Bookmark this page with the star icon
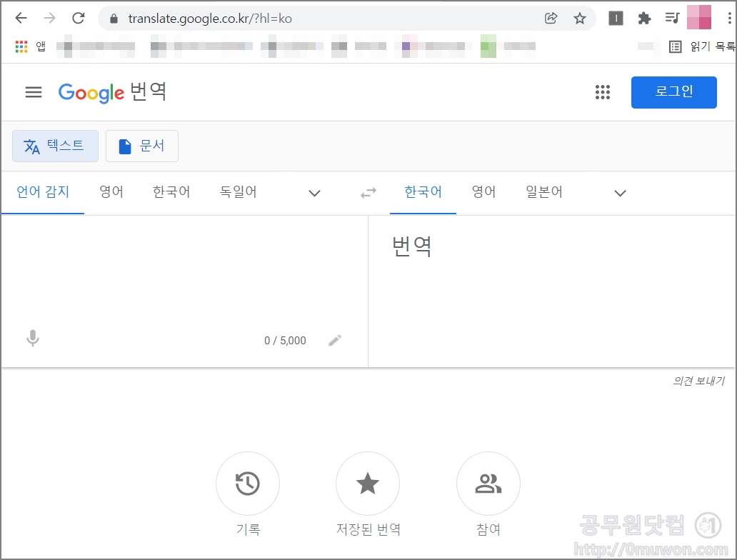 coord(580,19)
